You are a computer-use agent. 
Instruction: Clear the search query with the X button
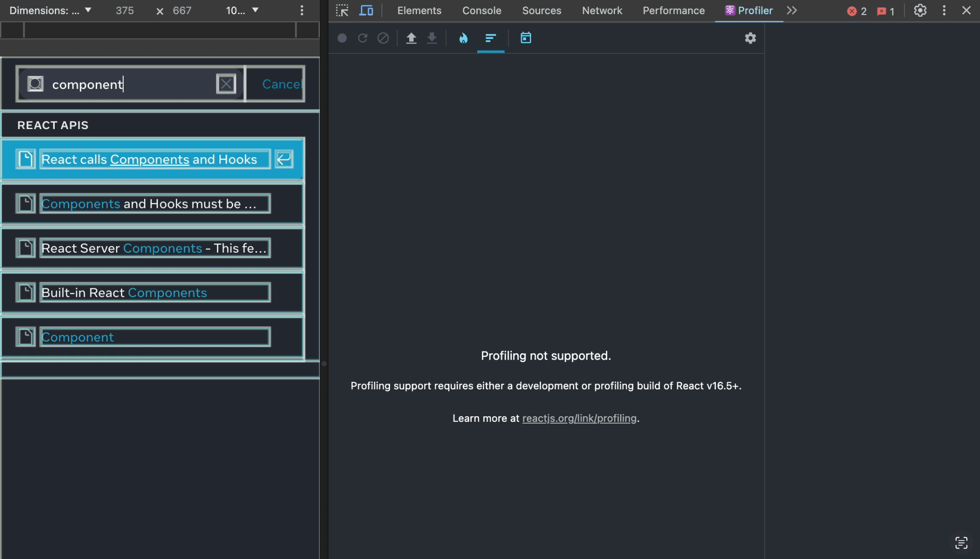pos(226,84)
